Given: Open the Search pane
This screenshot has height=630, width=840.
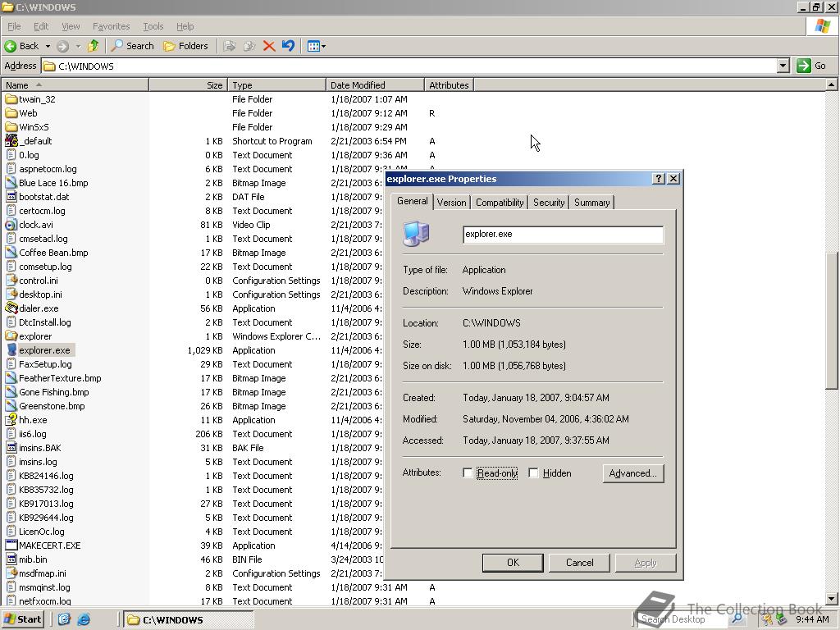Looking at the screenshot, I should (x=132, y=46).
